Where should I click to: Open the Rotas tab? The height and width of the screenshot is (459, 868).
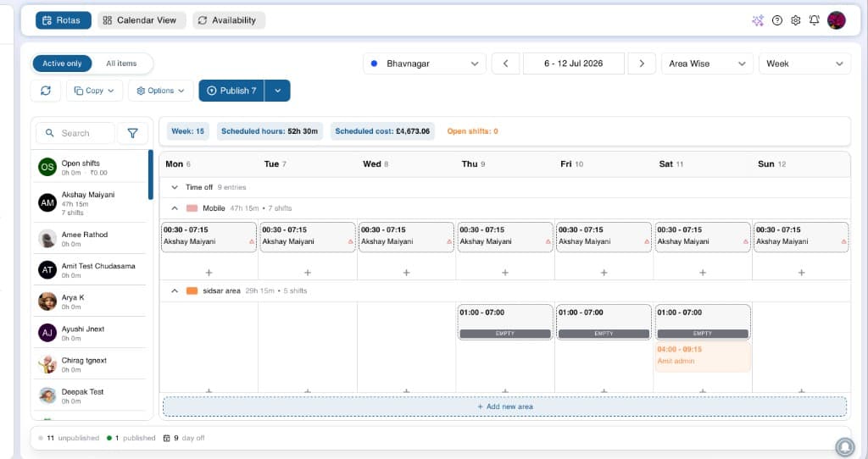[63, 20]
